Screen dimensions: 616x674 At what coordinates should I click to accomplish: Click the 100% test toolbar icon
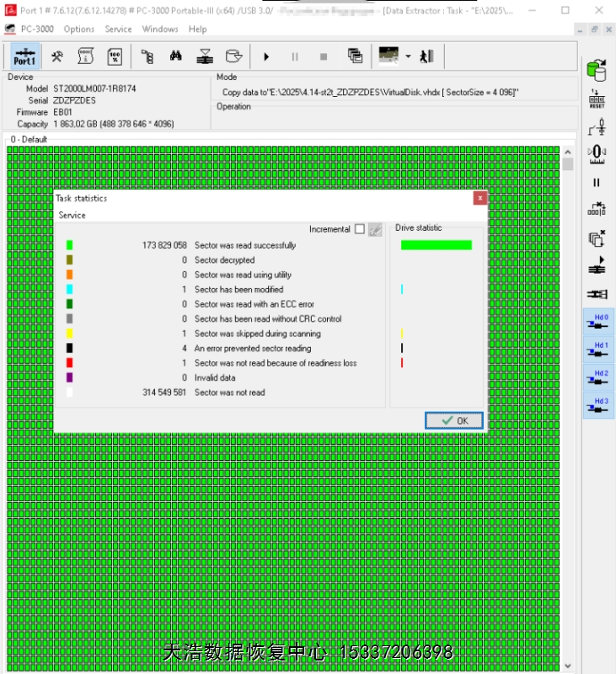[115, 56]
